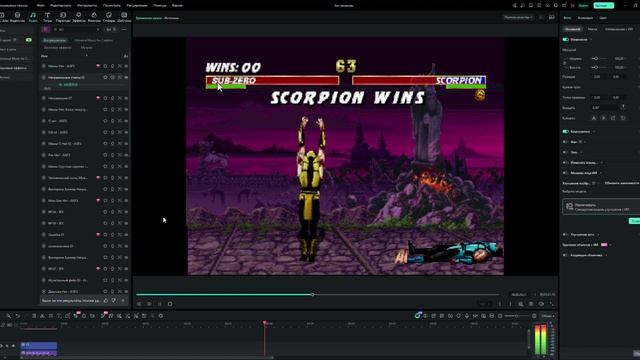Toggle the auto enhance switch in properties
Viewport: 640px width, 360px height.
coord(565,234)
